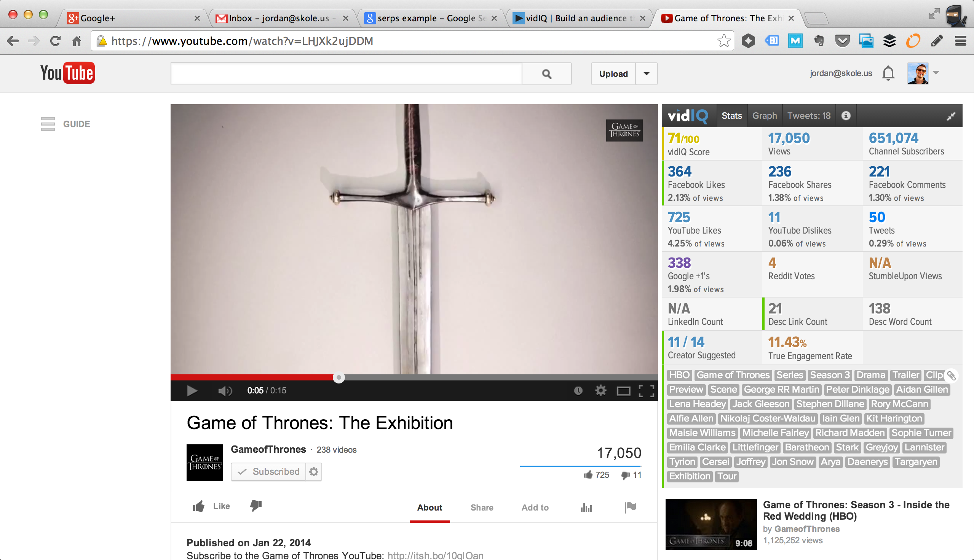This screenshot has height=560, width=974.
Task: Open the video settings gear
Action: pos(600,391)
